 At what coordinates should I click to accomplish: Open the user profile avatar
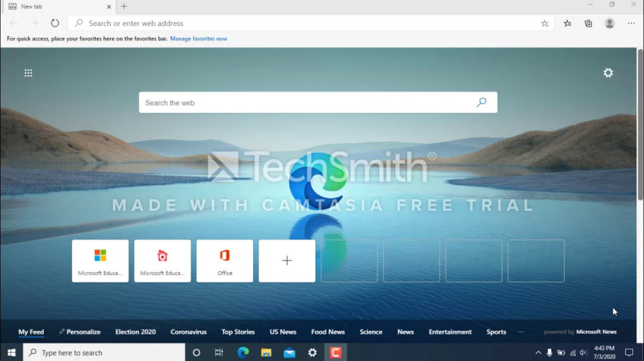(x=609, y=23)
